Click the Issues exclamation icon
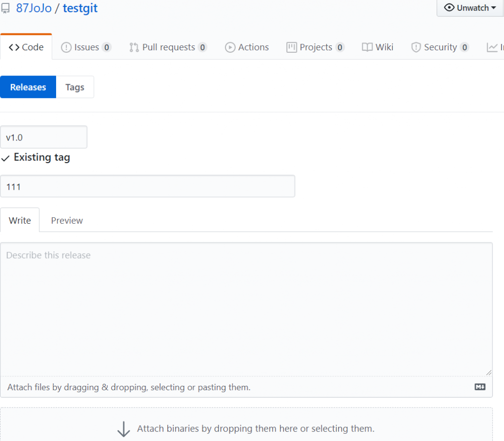This screenshot has height=441, width=504. coord(66,47)
